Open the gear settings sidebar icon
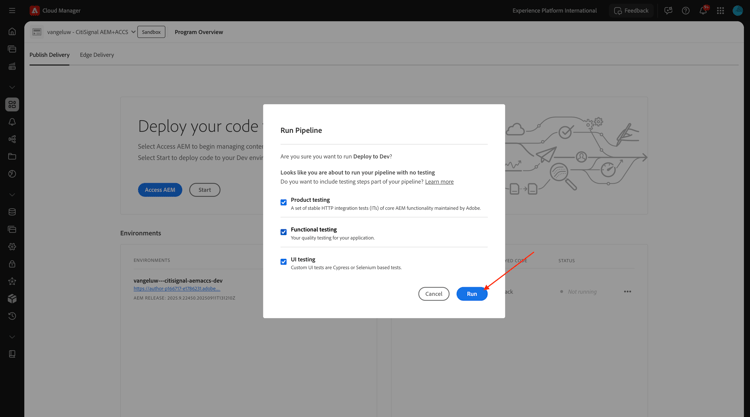Viewport: 750px width, 417px height. (x=12, y=247)
